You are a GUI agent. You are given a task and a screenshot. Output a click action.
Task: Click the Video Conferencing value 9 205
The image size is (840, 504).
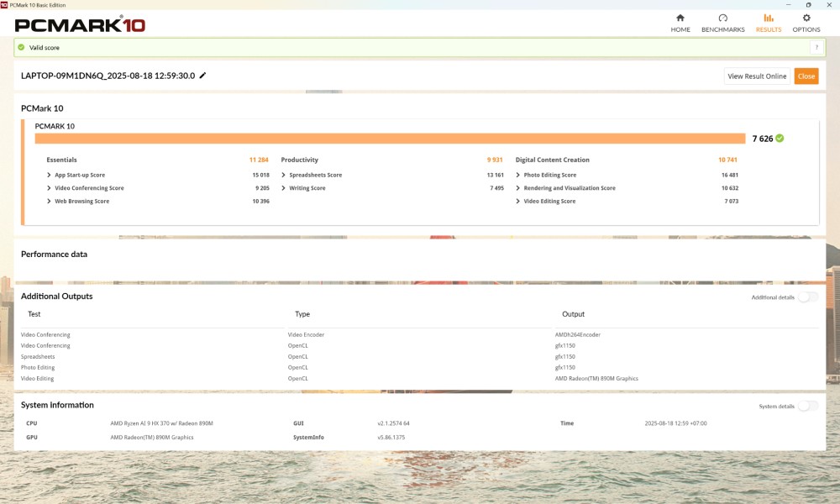(x=262, y=188)
